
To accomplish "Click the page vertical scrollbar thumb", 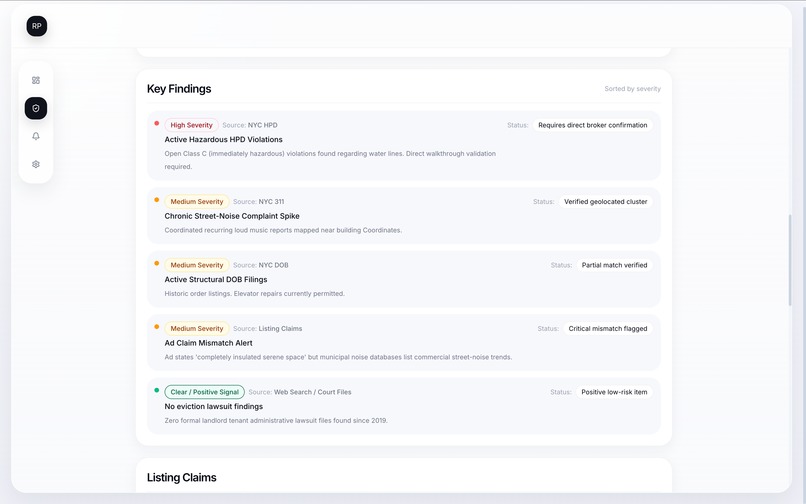I will pos(790,260).
